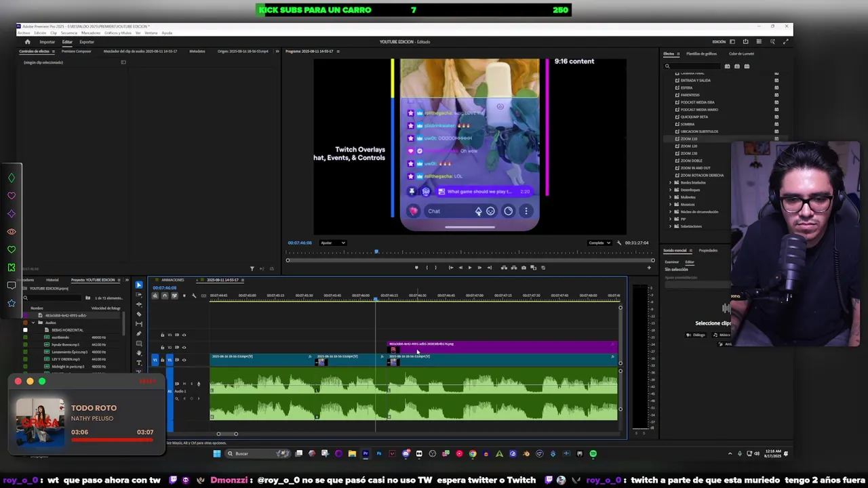Go to Home screen icon
This screenshot has width=868, height=488.
pos(27,42)
